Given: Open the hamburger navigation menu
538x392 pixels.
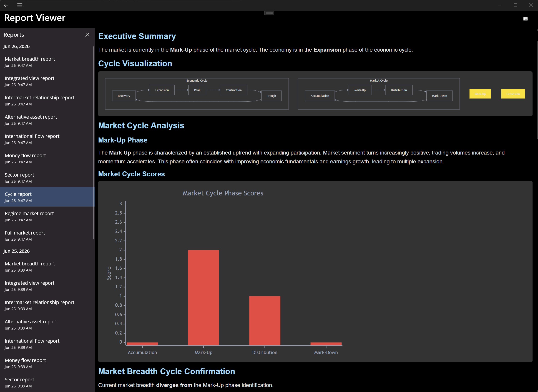Looking at the screenshot, I should pos(20,5).
